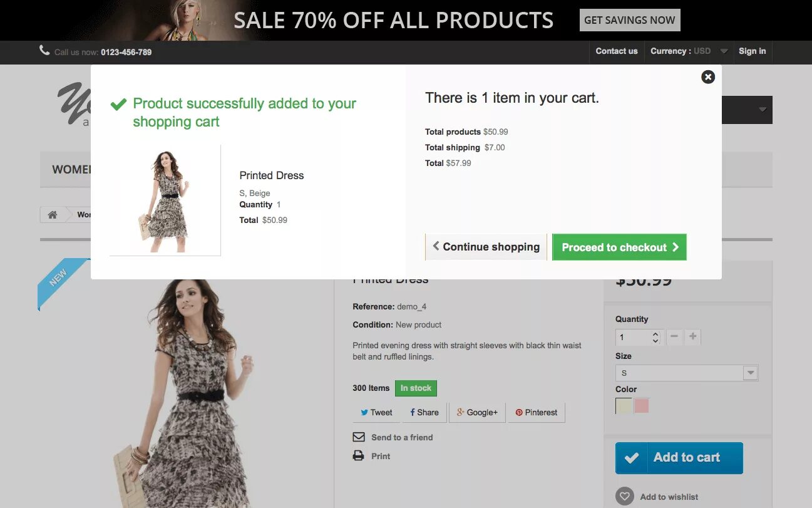Image resolution: width=812 pixels, height=508 pixels.
Task: Click the Send to a friend envelope
Action: pyautogui.click(x=359, y=437)
